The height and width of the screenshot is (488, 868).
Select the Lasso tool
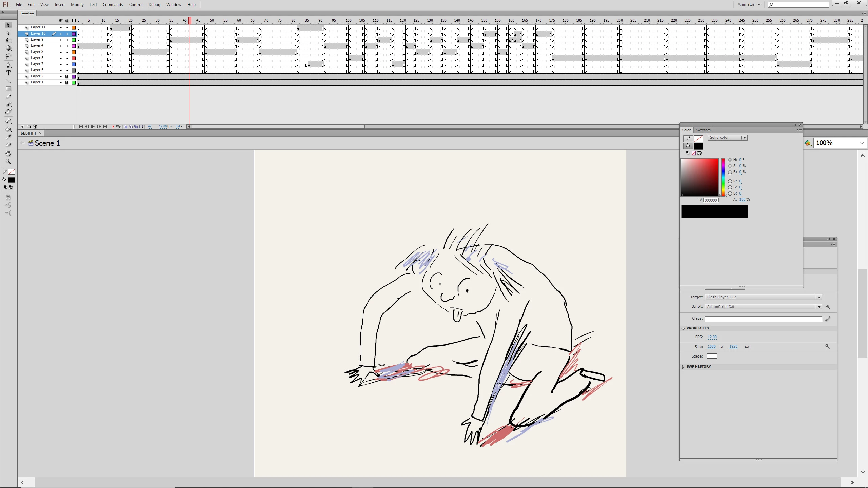(x=8, y=56)
